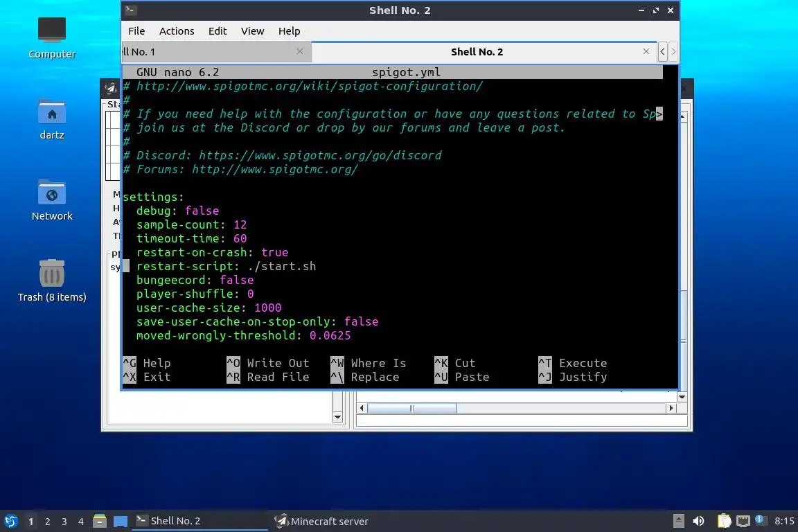This screenshot has height=532, width=798.
Task: Close the Shell No. 1 tab
Action: click(300, 51)
